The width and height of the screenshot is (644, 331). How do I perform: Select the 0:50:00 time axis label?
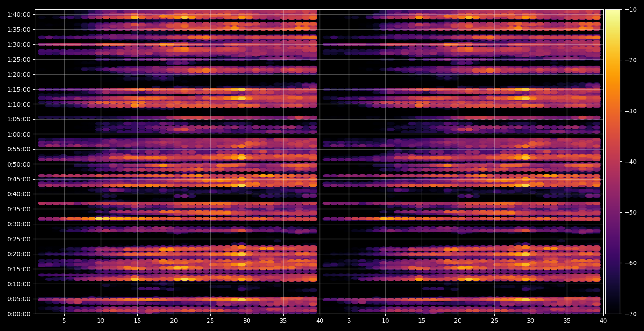(x=19, y=164)
